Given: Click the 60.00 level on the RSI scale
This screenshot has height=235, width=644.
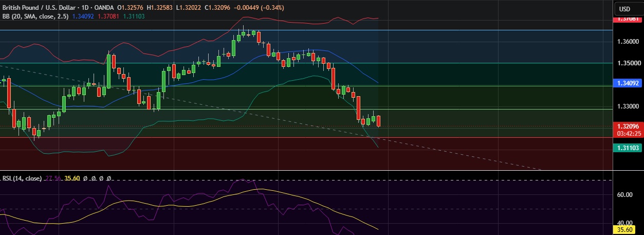Looking at the screenshot, I should click(624, 195).
